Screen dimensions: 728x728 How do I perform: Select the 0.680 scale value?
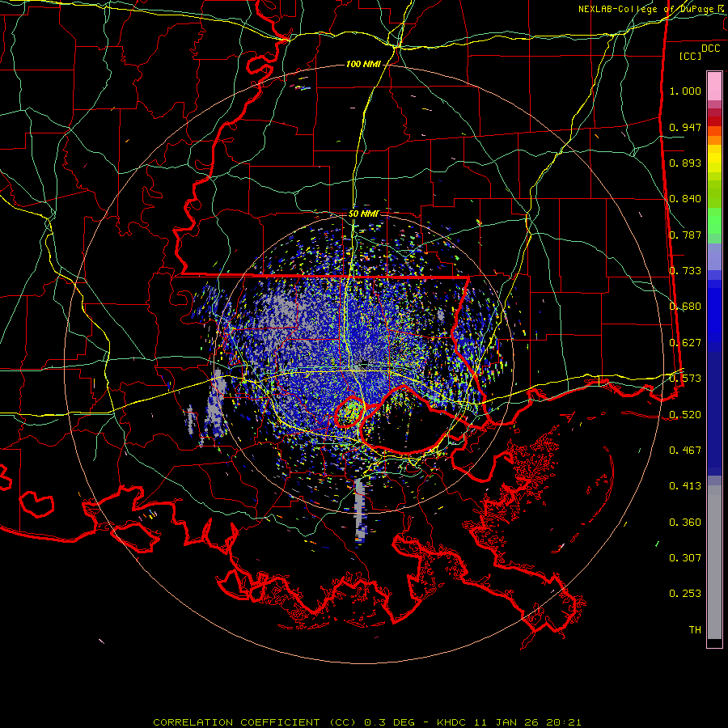pos(685,307)
